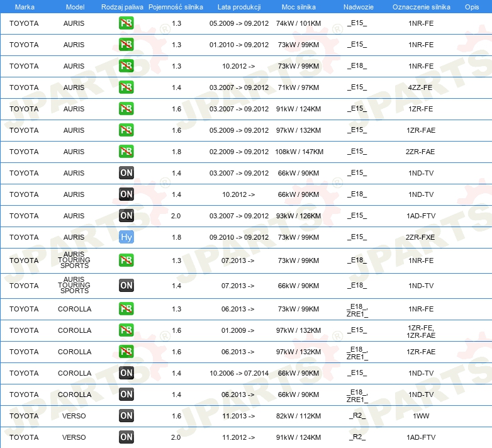Click the Rodzaj paliwa column header
492x448 pixels.
pyautogui.click(x=122, y=7)
